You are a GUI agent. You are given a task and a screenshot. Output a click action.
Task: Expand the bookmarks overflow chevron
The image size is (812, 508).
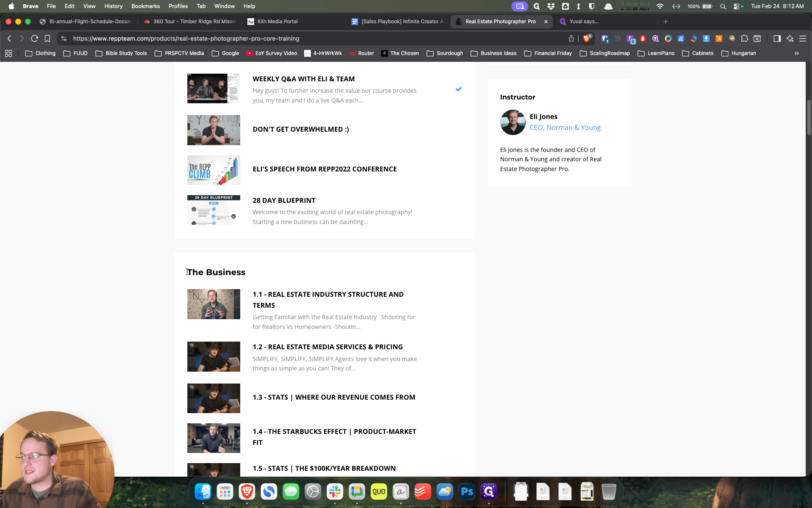tap(797, 53)
